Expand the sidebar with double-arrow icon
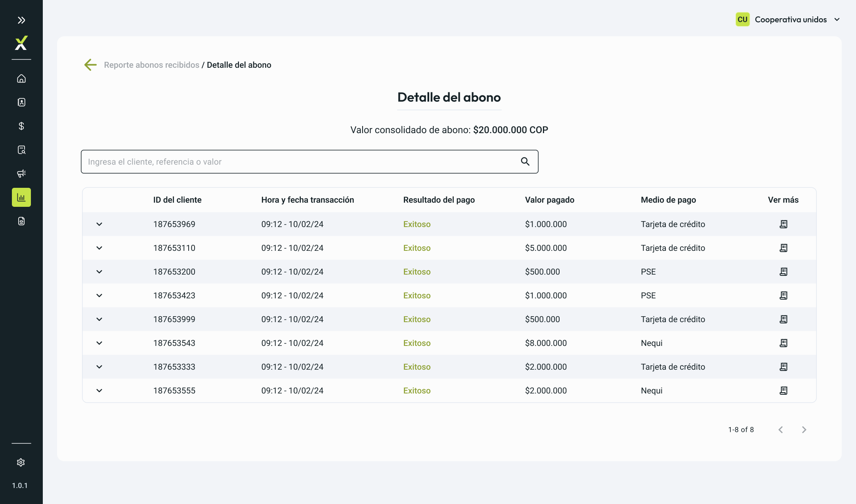This screenshot has height=504, width=856. pos(21,20)
